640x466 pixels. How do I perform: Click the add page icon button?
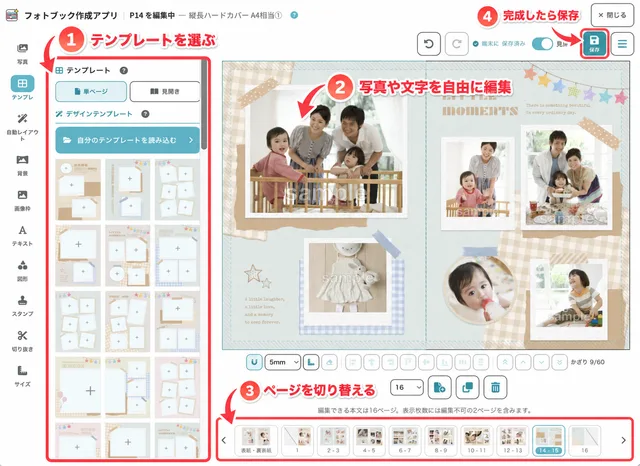(440, 387)
